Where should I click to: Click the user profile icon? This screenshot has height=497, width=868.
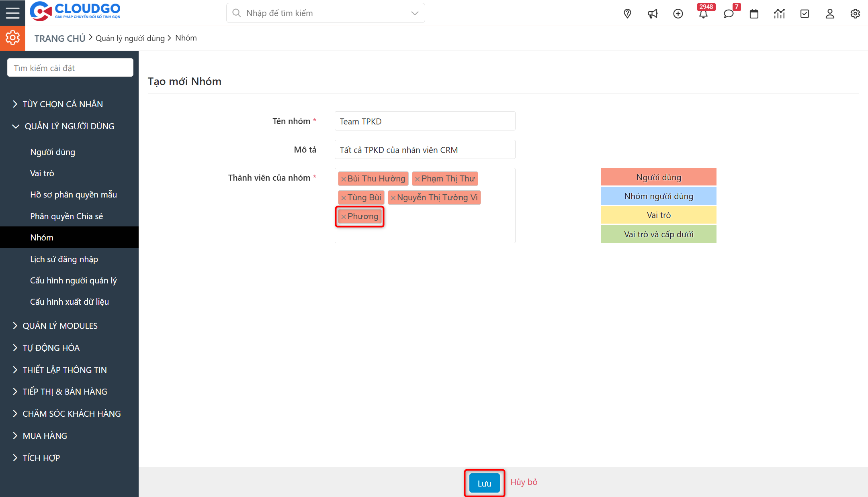coord(830,14)
